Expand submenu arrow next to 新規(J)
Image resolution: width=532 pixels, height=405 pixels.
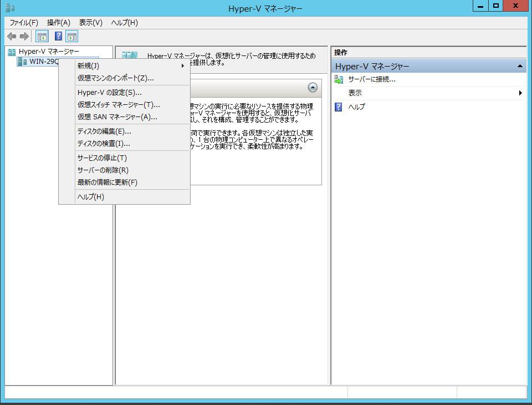click(183, 66)
